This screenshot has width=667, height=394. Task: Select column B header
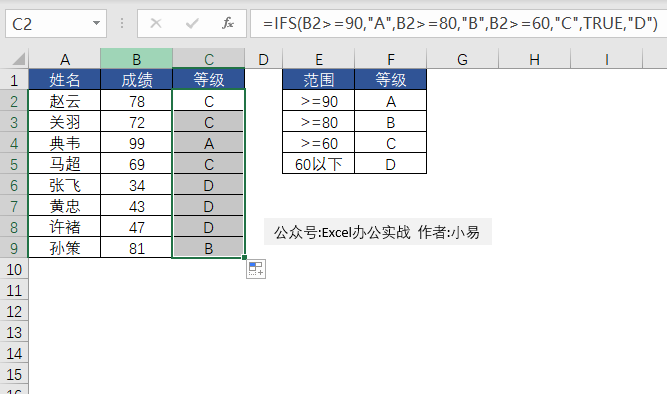click(137, 59)
